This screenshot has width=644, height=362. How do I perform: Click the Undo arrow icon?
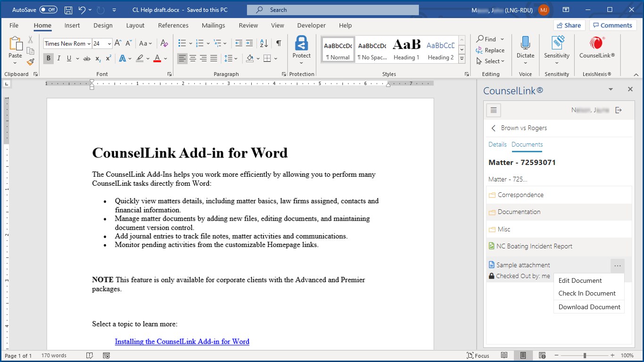click(82, 10)
